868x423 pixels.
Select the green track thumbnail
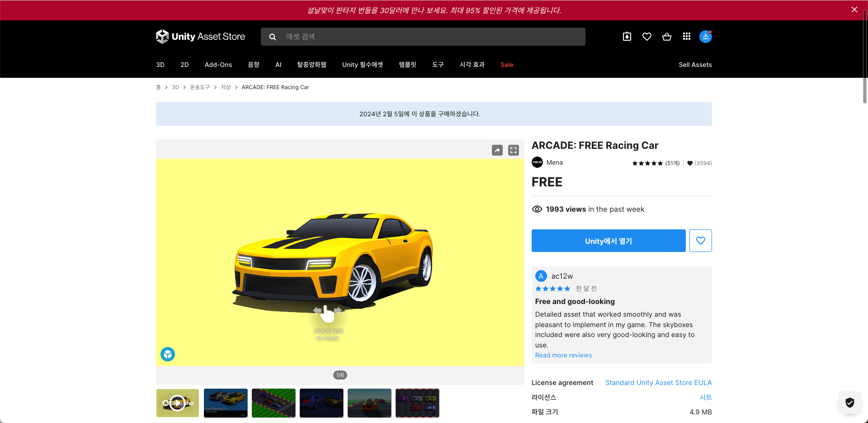(274, 403)
